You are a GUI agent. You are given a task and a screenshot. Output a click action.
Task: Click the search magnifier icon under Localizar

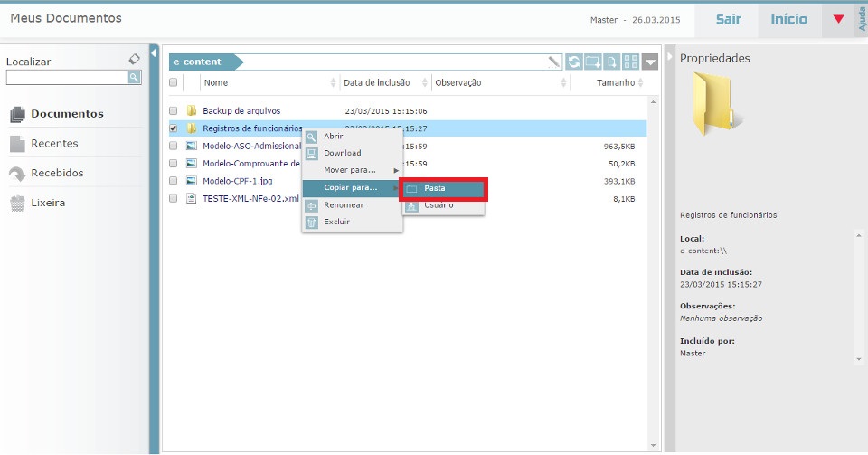(x=134, y=78)
